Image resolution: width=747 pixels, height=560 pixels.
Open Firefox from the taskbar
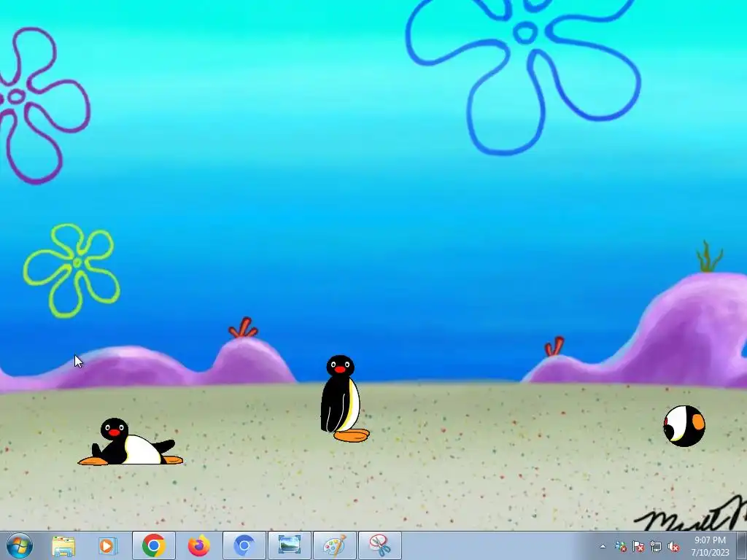[199, 545]
